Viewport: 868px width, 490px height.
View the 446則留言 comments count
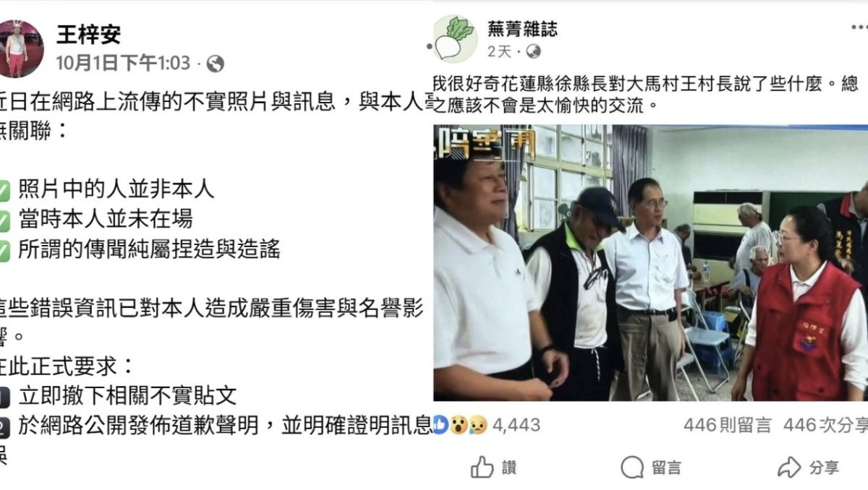(728, 425)
